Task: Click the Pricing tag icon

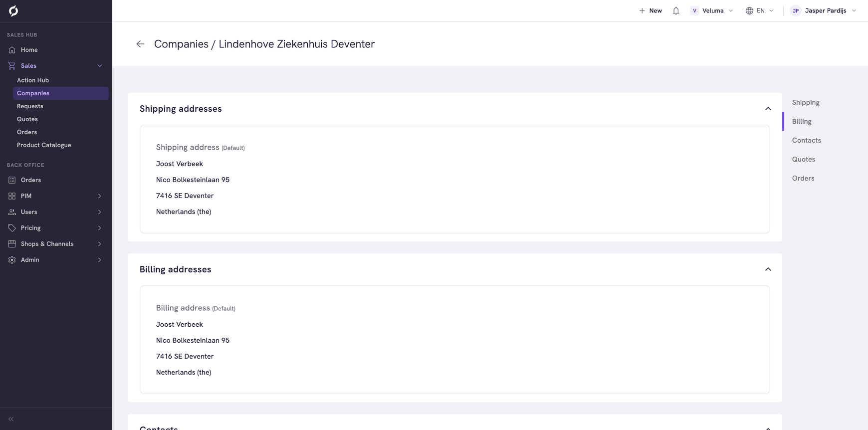Action: click(x=12, y=228)
